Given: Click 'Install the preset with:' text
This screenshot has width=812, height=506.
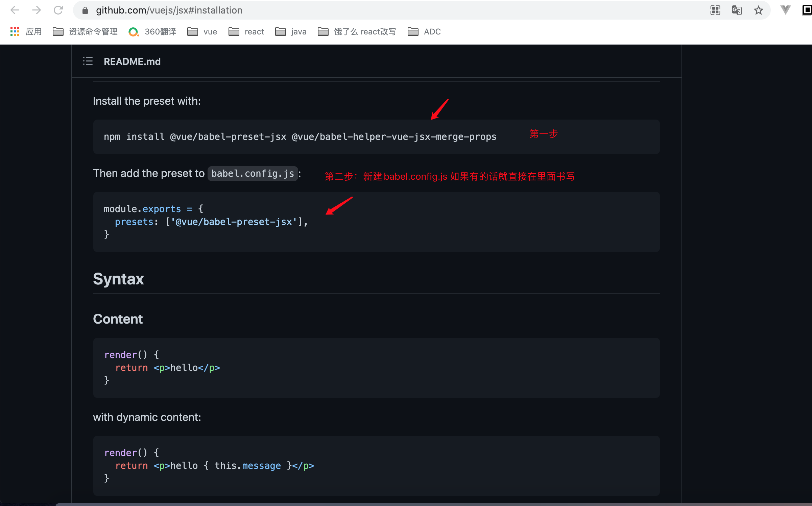Looking at the screenshot, I should pos(147,101).
